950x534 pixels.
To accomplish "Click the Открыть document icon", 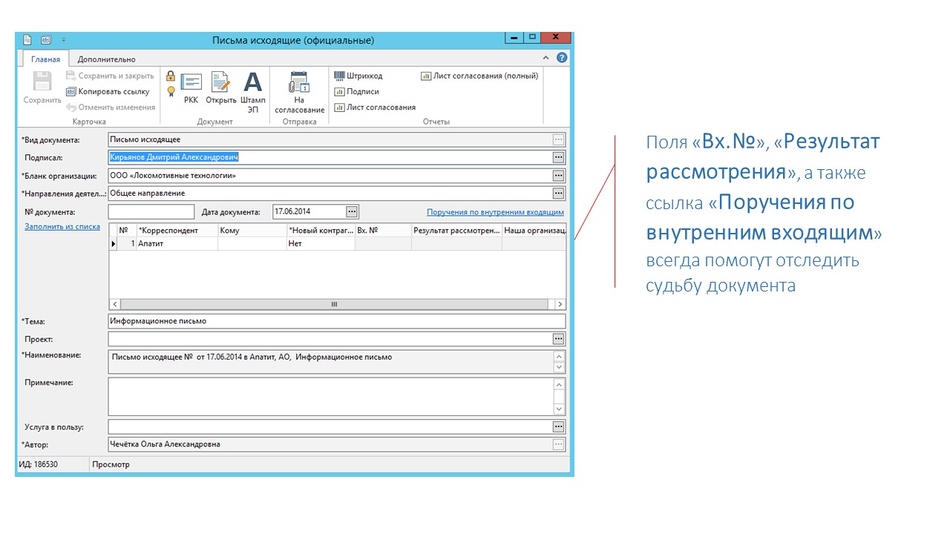I will point(221,88).
